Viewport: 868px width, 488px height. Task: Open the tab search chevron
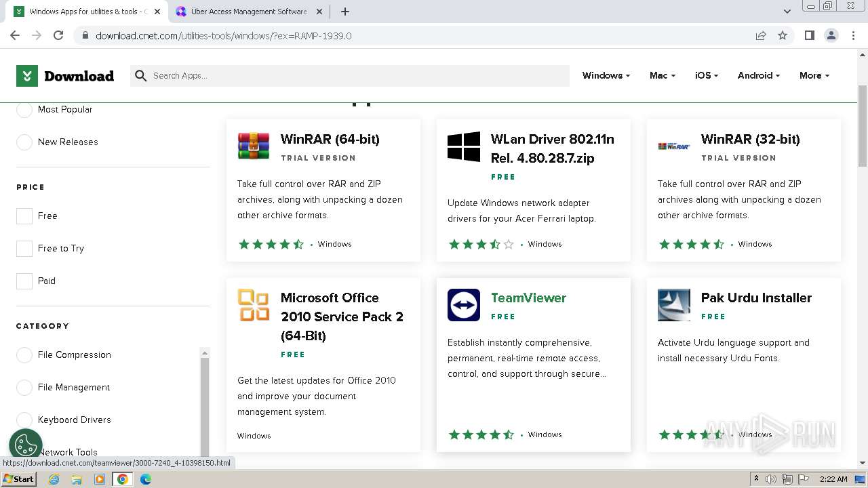[x=787, y=12]
